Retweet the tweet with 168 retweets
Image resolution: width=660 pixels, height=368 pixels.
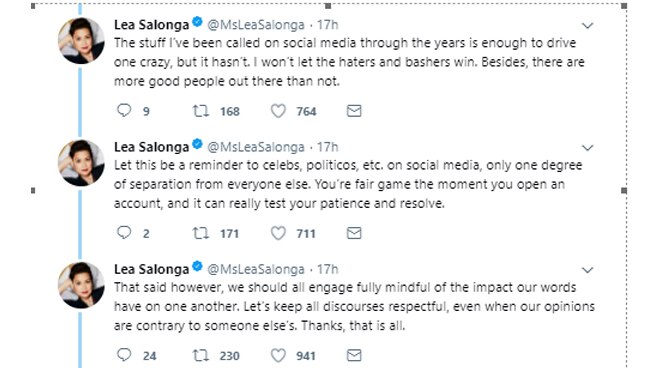(x=200, y=111)
